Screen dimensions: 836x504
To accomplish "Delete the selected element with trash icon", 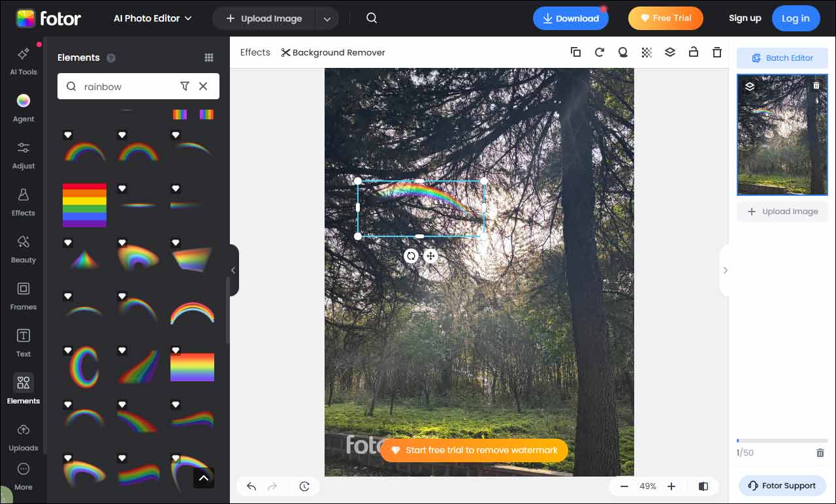I will point(717,52).
